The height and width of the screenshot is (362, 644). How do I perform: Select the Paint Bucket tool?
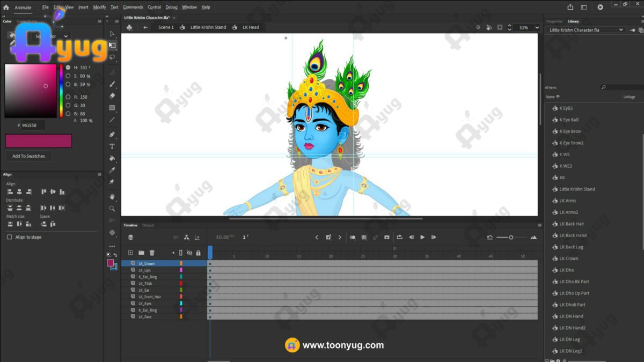click(112, 158)
